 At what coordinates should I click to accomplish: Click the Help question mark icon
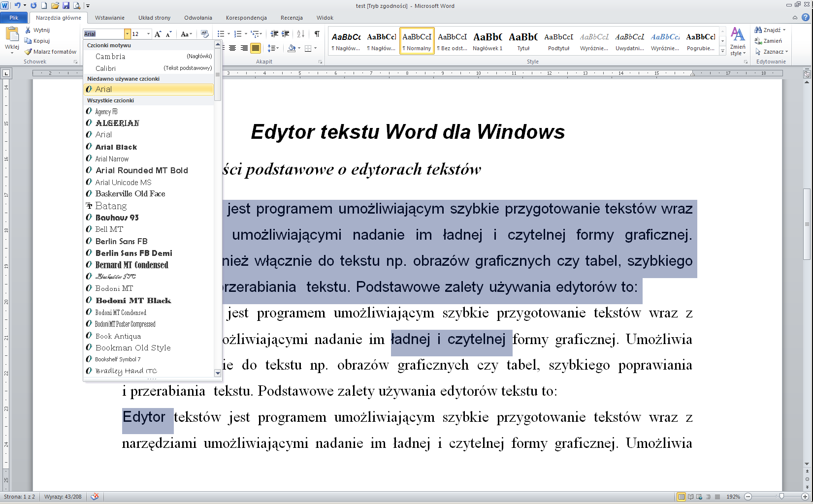(806, 17)
